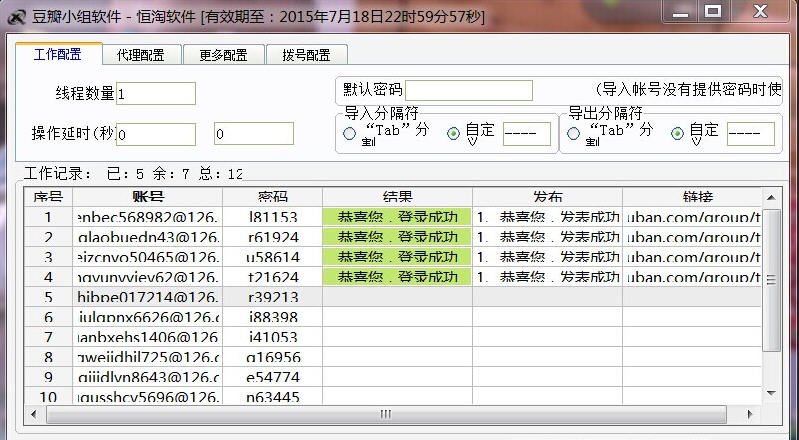Select "Tab" 分割 radio under 导出分隔符
The width and height of the screenshot is (799, 440).
pos(573,134)
